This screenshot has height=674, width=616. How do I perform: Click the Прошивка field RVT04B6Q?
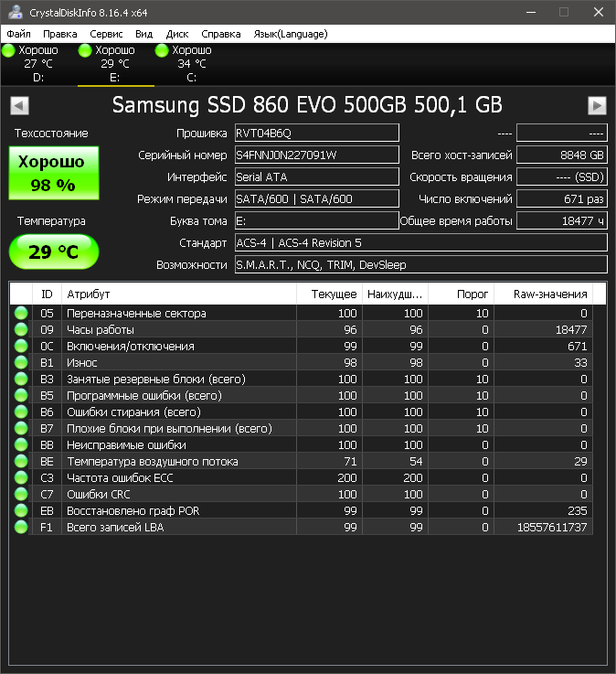317,133
